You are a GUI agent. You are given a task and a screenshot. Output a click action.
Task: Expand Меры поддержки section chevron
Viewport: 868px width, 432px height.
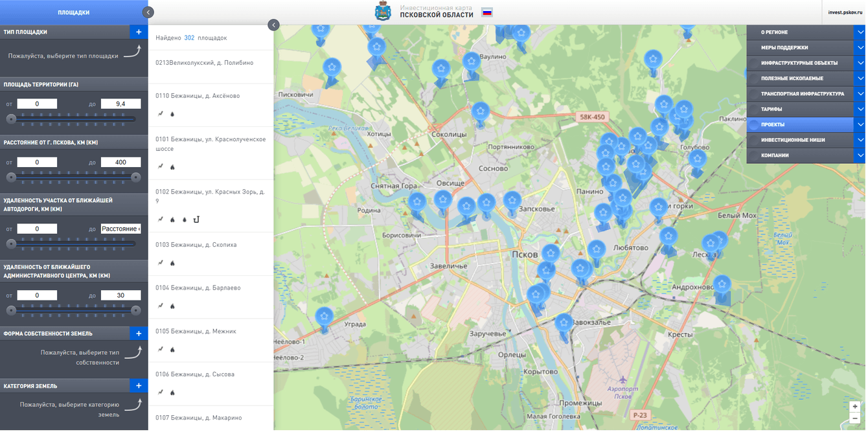860,47
